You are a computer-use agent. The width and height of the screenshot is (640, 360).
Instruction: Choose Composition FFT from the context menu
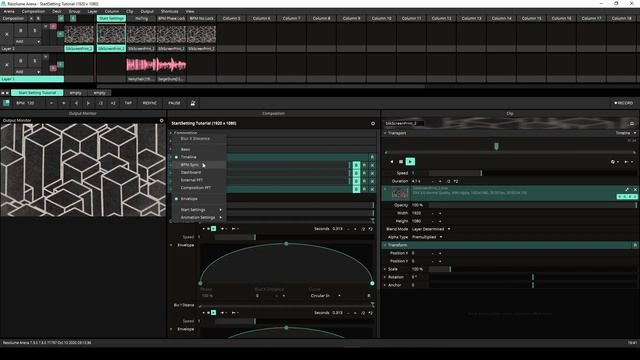pyautogui.click(x=196, y=188)
